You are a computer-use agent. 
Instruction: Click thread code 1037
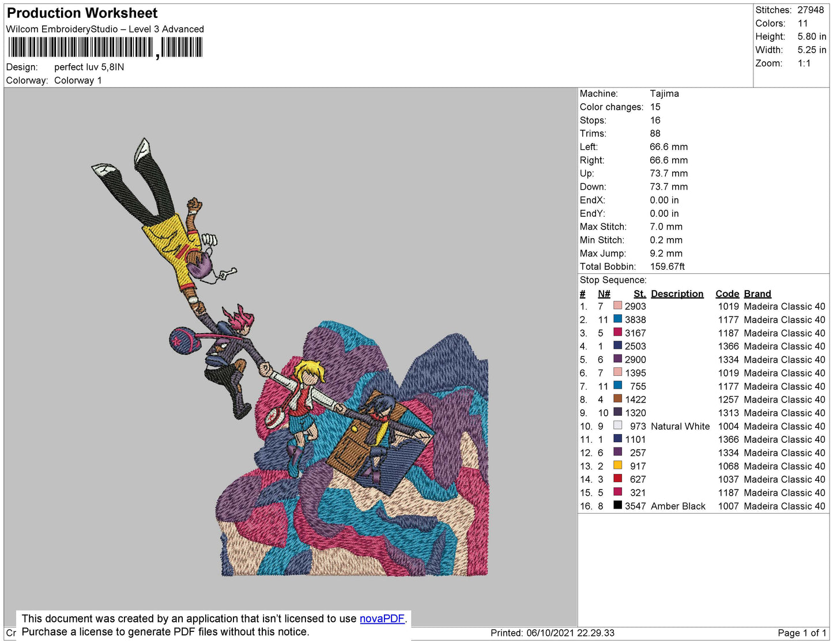(x=728, y=479)
